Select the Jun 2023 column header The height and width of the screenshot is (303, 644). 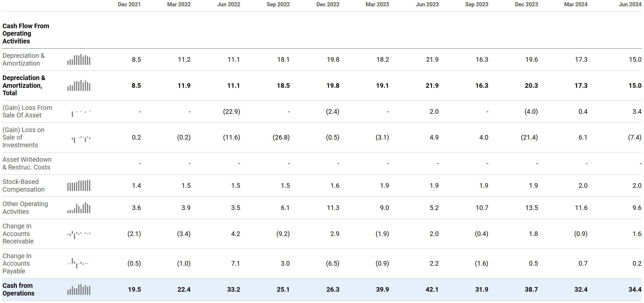coord(427,5)
